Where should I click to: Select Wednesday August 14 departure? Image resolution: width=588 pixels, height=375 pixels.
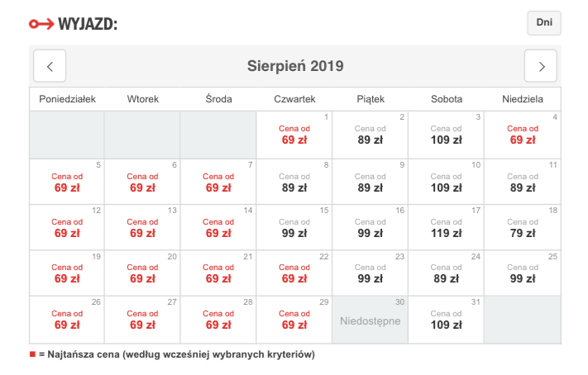[218, 228]
